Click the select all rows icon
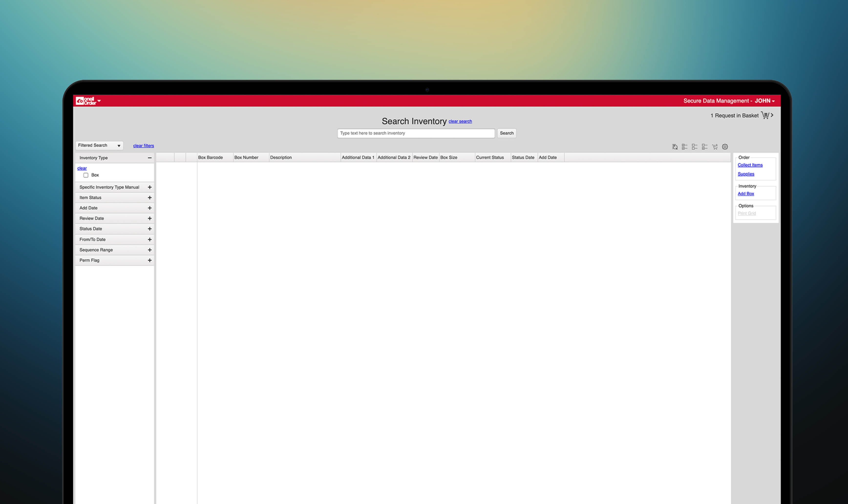848x504 pixels. click(x=685, y=147)
